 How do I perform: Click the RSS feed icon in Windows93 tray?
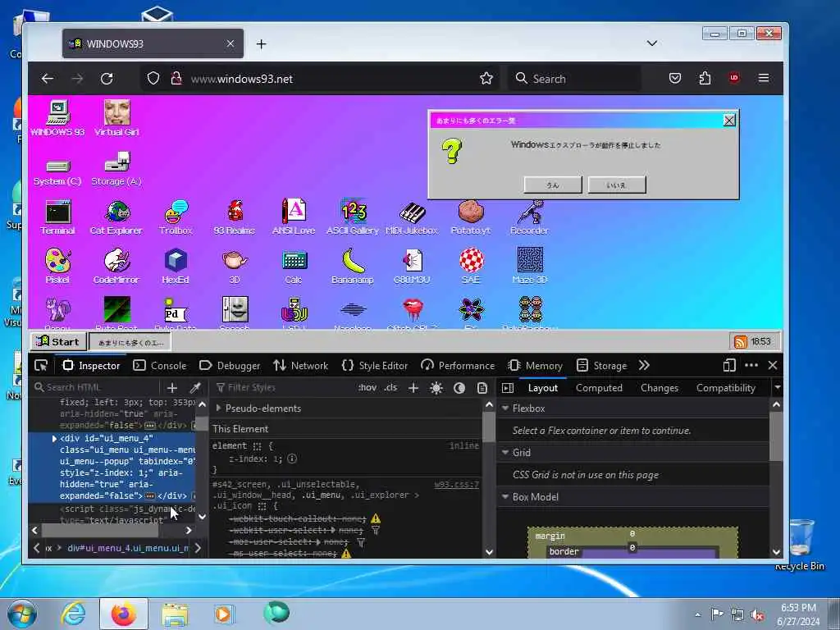[741, 342]
